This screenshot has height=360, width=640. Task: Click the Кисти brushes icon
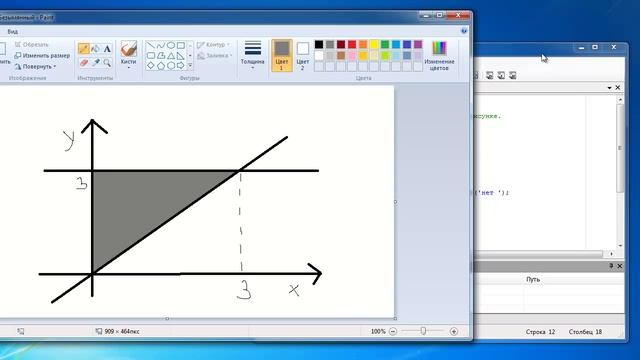click(129, 49)
